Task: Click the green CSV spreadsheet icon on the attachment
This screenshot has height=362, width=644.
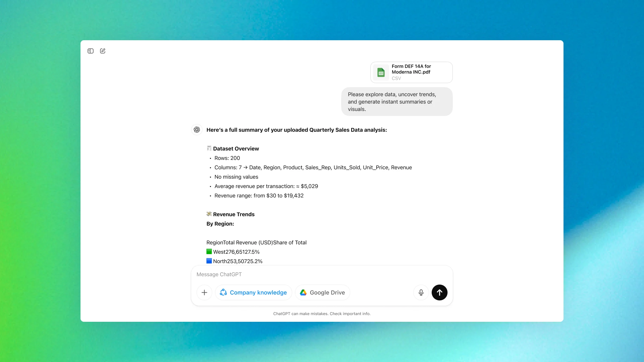Action: 381,72
